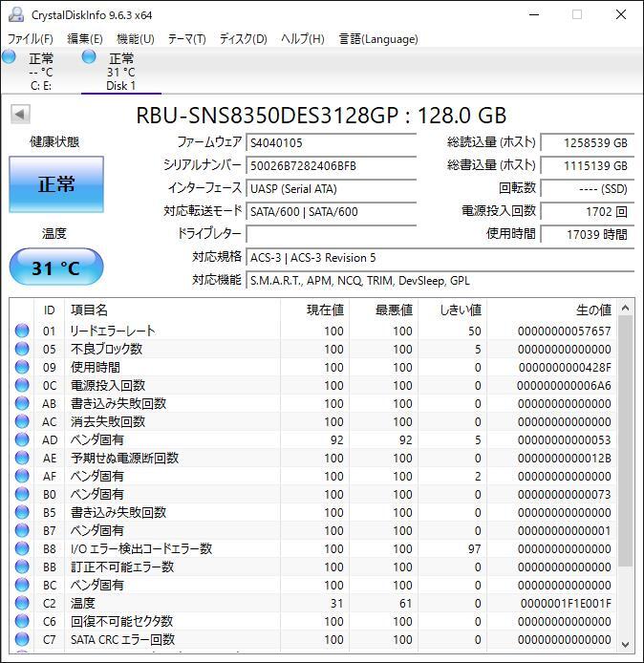Click the ACS-3 Revision 5 standard field

440,258
